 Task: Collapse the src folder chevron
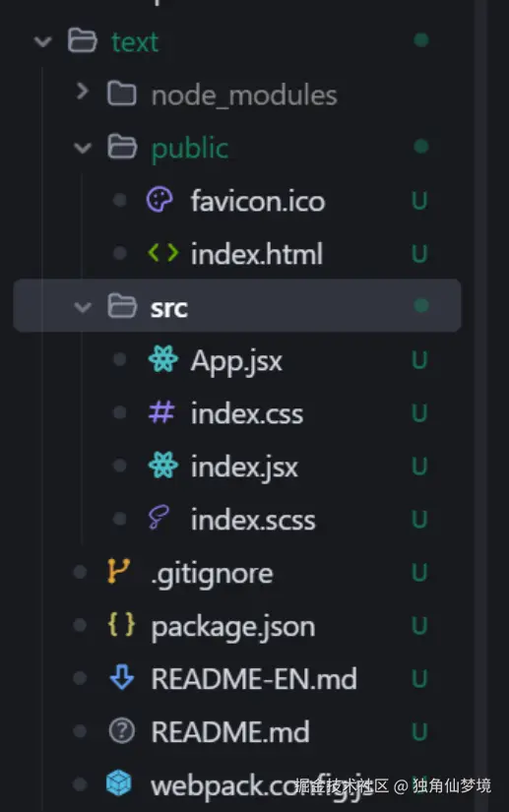coord(83,307)
